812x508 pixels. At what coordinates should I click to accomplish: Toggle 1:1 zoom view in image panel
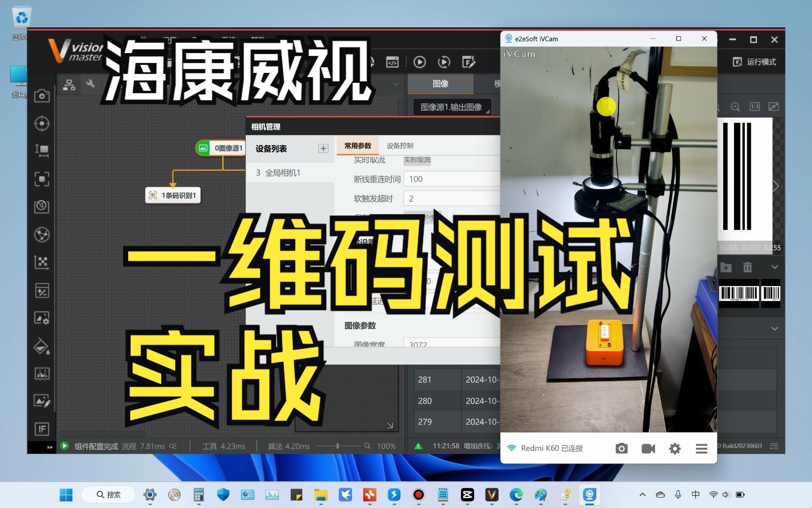coord(755,107)
